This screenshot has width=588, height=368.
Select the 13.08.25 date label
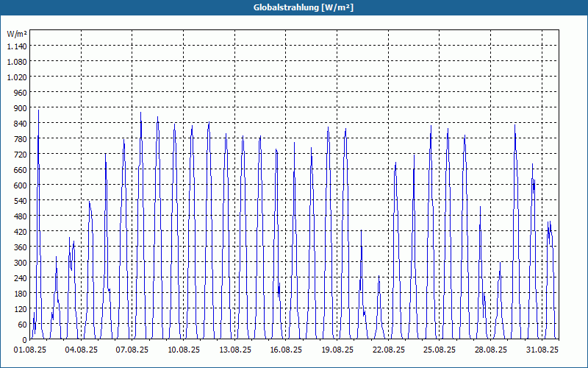(235, 350)
